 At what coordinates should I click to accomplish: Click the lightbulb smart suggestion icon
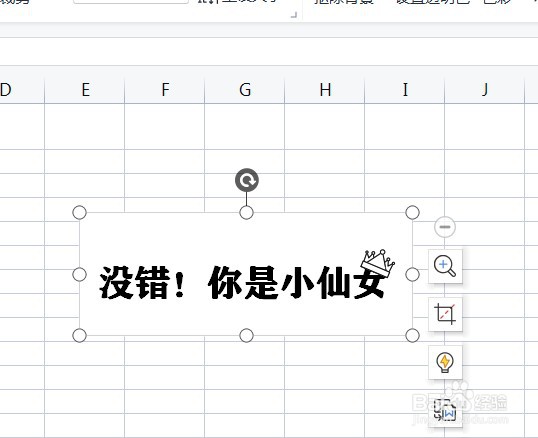click(x=445, y=362)
